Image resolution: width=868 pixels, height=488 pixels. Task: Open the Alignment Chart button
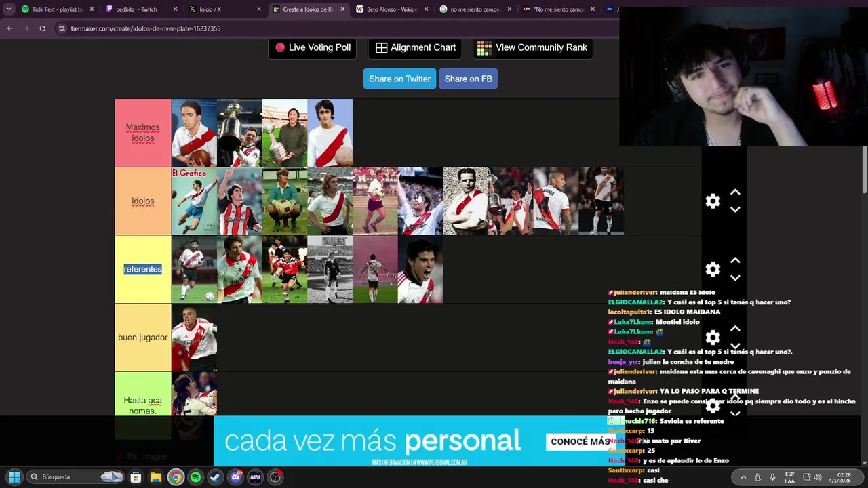coord(416,47)
